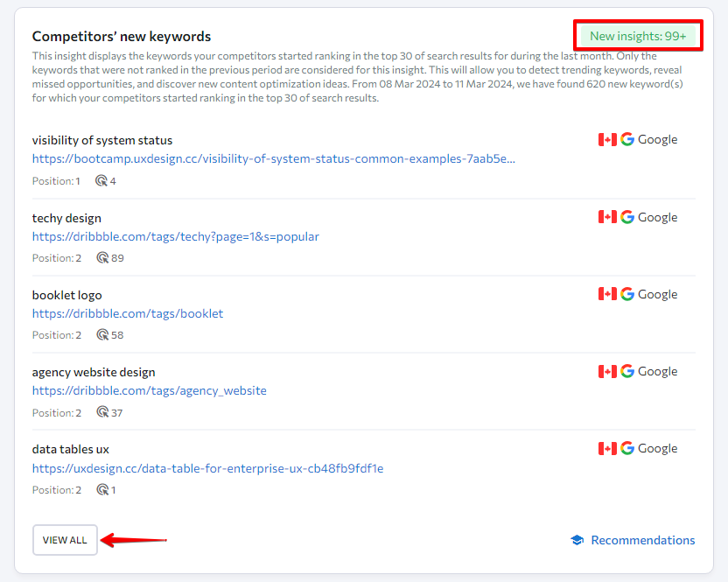Open the Recommendations link
The width and height of the screenshot is (728, 582).
tap(642, 540)
